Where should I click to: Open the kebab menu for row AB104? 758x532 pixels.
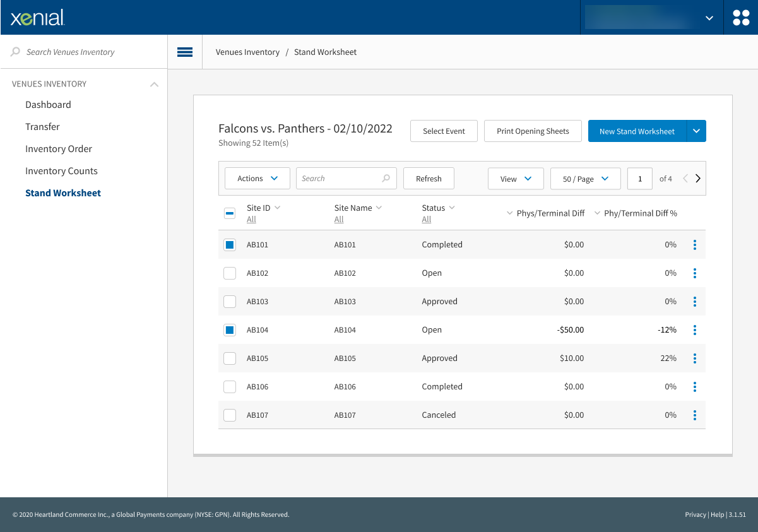694,330
